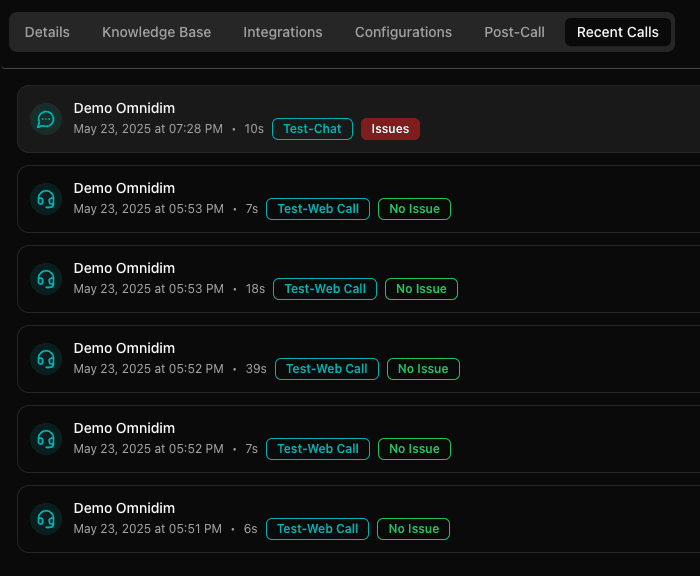Open the Configurations tab
Viewport: 700px width, 576px height.
click(x=403, y=32)
